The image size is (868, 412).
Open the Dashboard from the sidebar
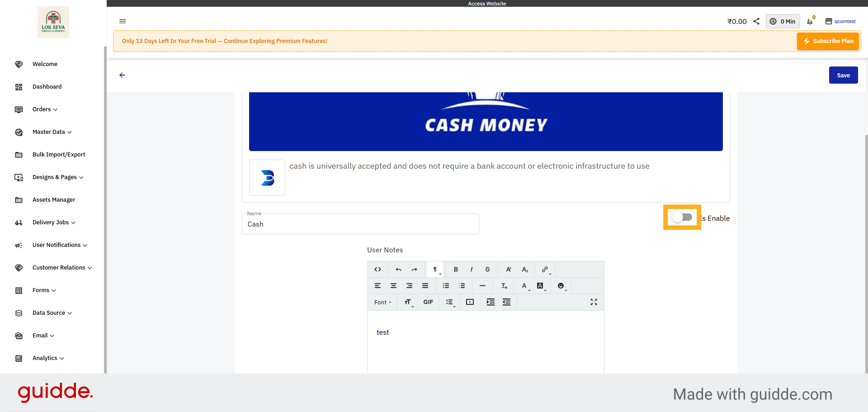(x=47, y=86)
